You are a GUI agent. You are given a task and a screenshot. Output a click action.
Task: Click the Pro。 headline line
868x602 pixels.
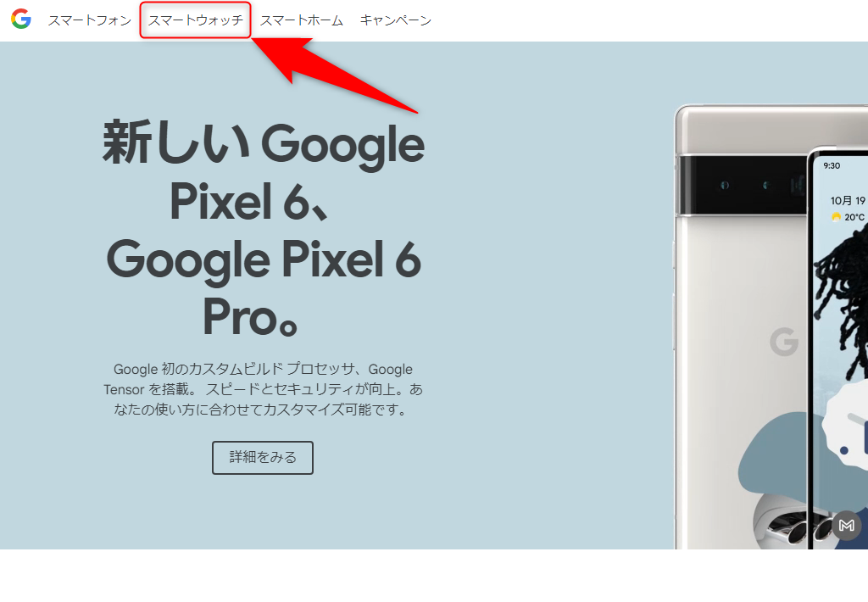point(251,318)
